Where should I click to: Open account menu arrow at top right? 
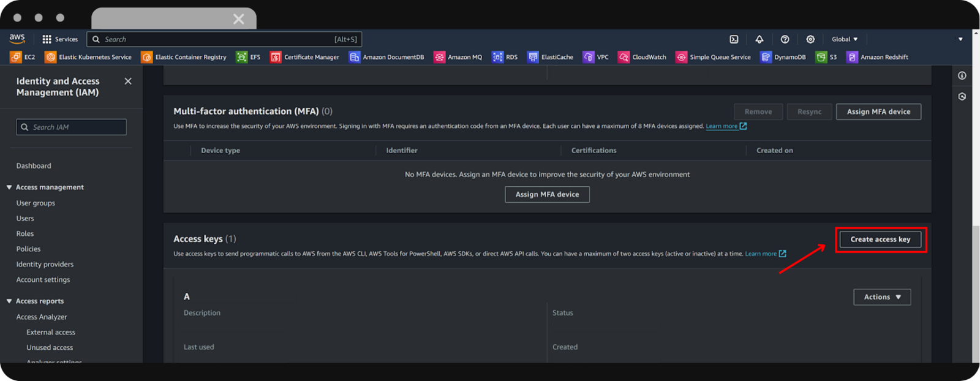click(960, 39)
